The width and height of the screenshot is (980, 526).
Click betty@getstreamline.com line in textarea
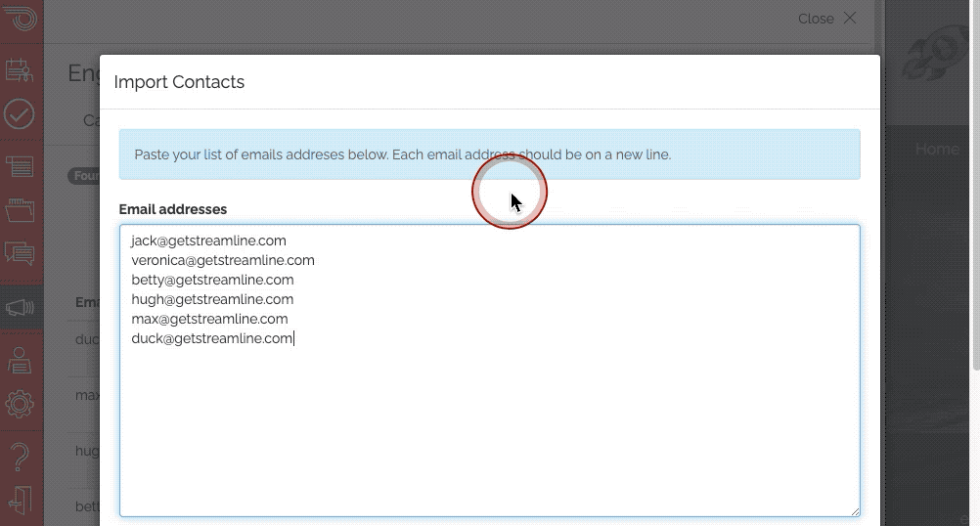coord(212,280)
